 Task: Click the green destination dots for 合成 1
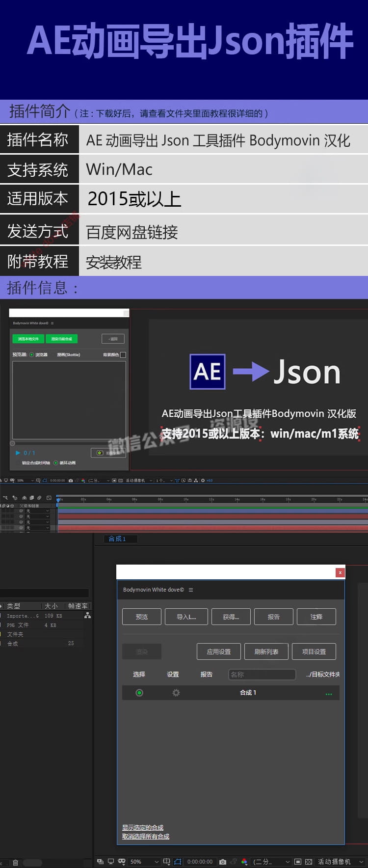(x=329, y=694)
